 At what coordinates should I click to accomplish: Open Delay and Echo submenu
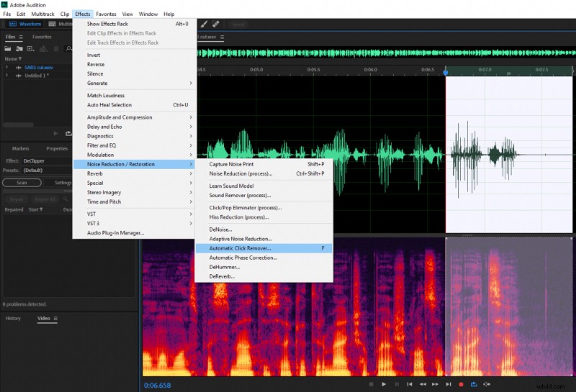click(x=135, y=127)
